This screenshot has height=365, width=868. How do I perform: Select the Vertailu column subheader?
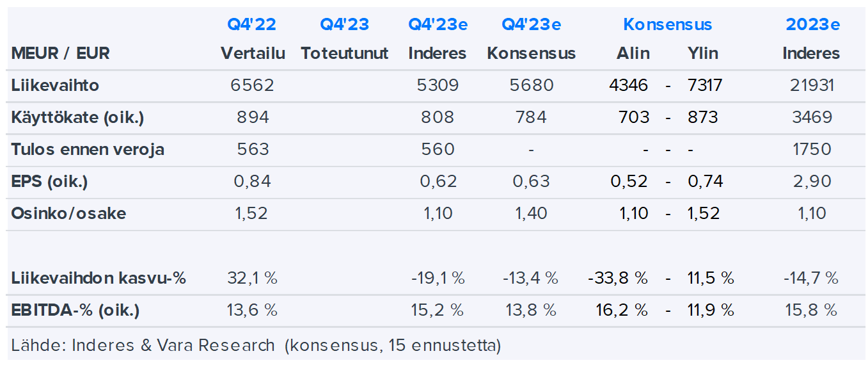[253, 53]
